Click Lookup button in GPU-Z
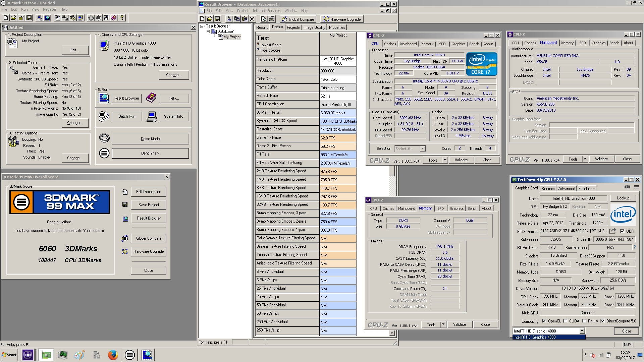 [x=623, y=198]
